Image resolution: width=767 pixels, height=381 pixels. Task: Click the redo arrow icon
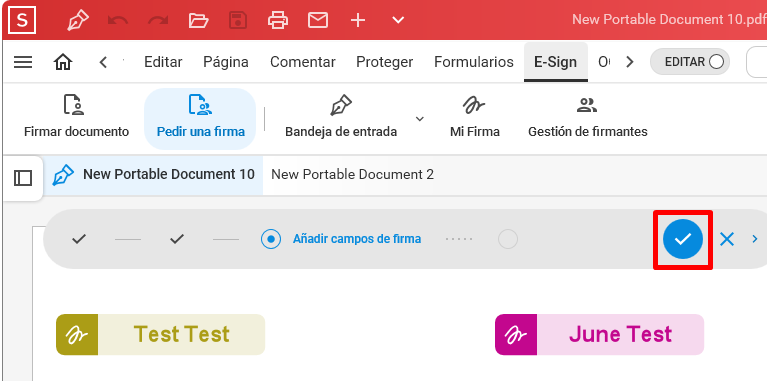pos(158,20)
